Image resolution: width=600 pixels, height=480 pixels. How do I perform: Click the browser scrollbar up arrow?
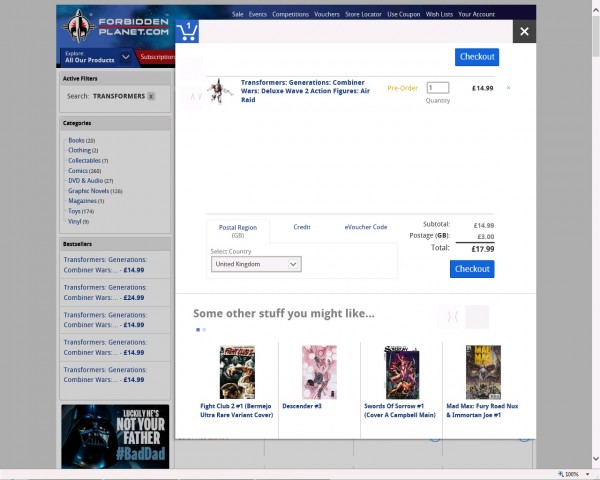click(x=596, y=10)
